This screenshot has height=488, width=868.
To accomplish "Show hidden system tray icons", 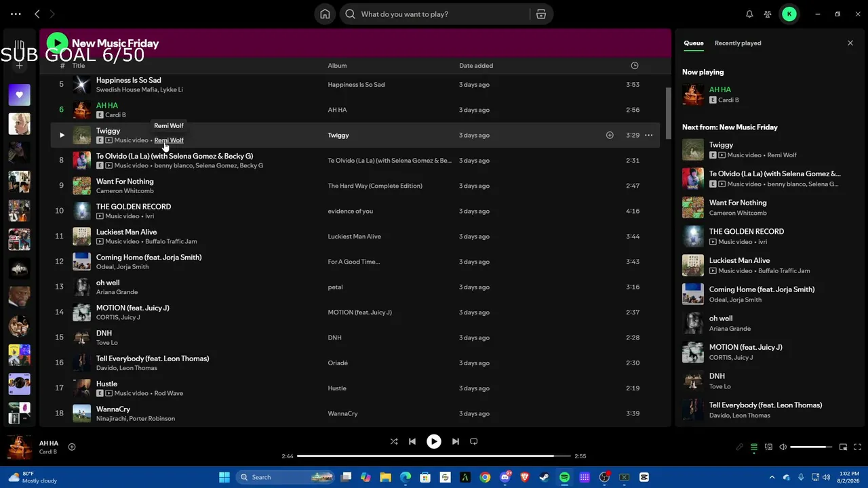I will 772,477.
